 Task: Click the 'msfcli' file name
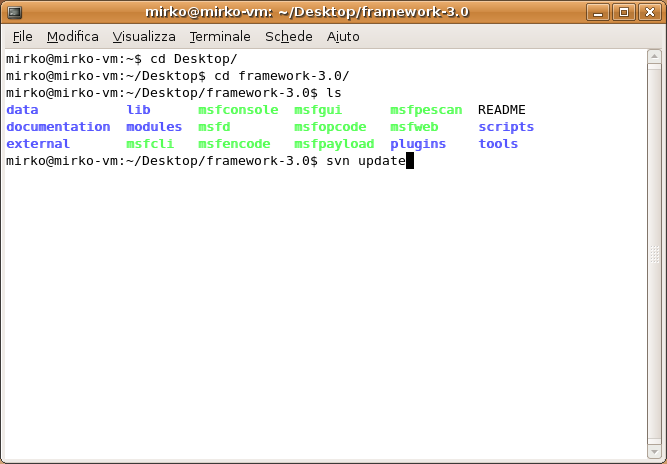coord(150,144)
